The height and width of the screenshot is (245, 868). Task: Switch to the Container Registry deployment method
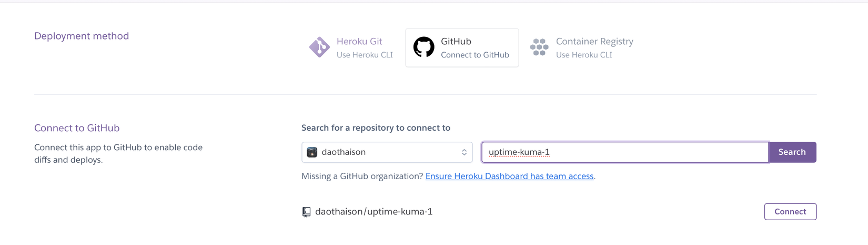click(x=594, y=42)
